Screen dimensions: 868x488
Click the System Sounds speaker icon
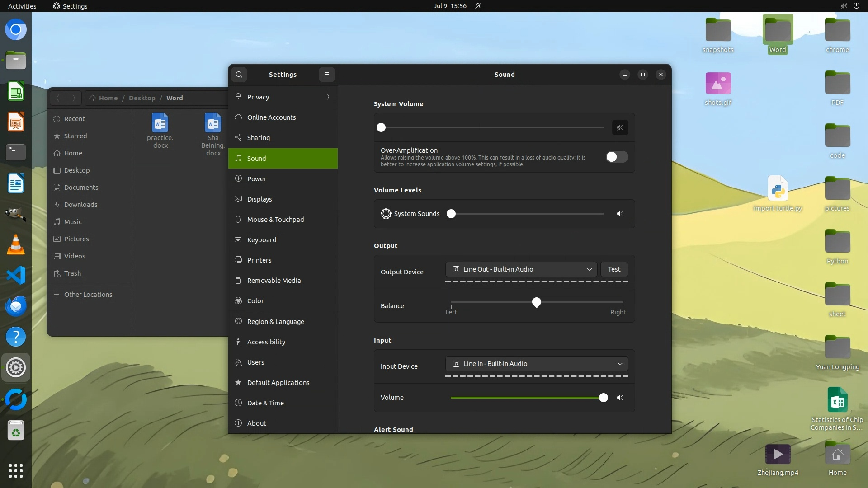tap(620, 214)
